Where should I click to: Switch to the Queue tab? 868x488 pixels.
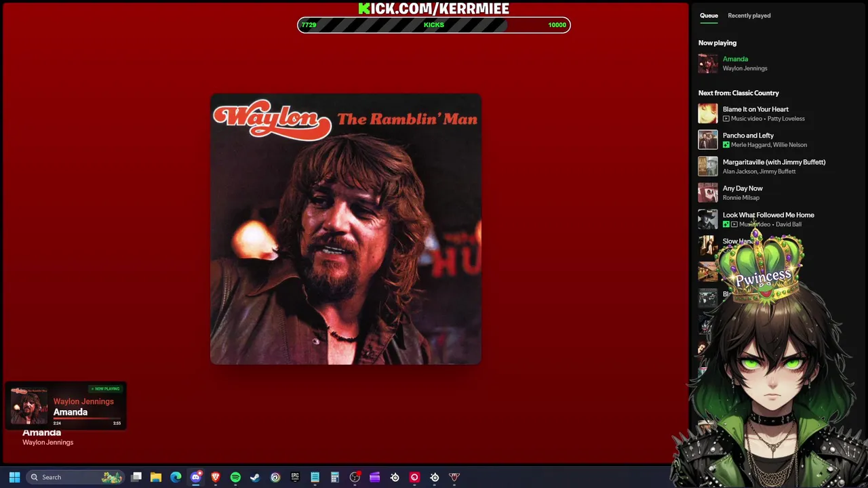(709, 16)
